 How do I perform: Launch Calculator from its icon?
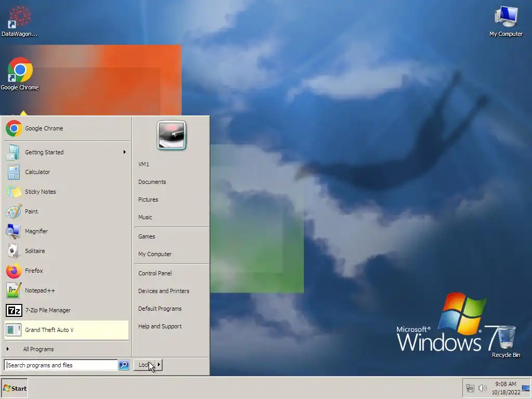14,172
